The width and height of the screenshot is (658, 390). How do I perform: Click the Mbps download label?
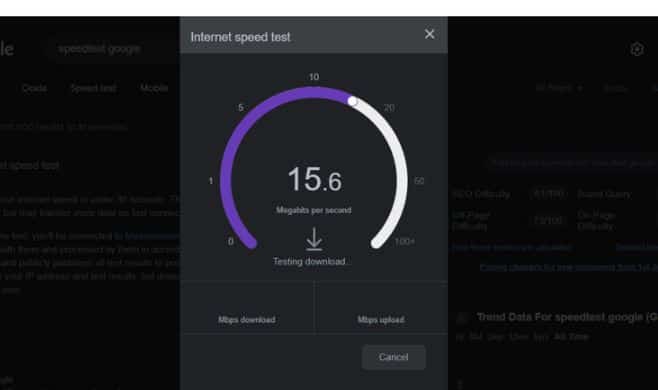coord(247,320)
